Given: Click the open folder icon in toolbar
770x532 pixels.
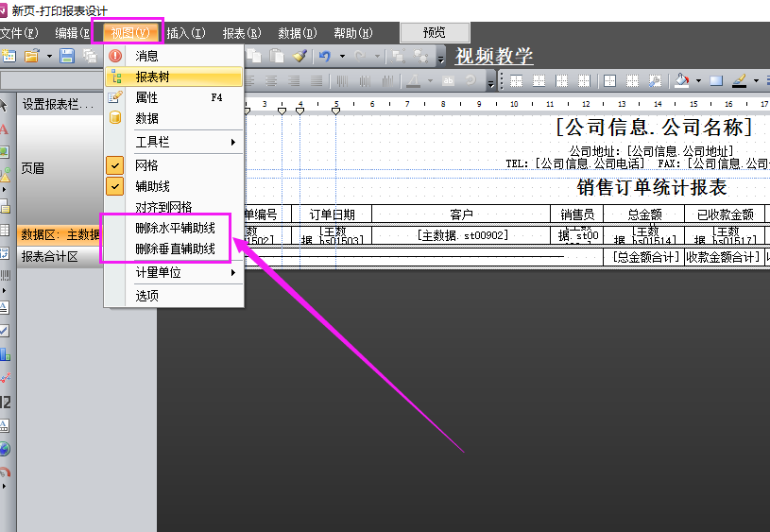Looking at the screenshot, I should (31, 57).
